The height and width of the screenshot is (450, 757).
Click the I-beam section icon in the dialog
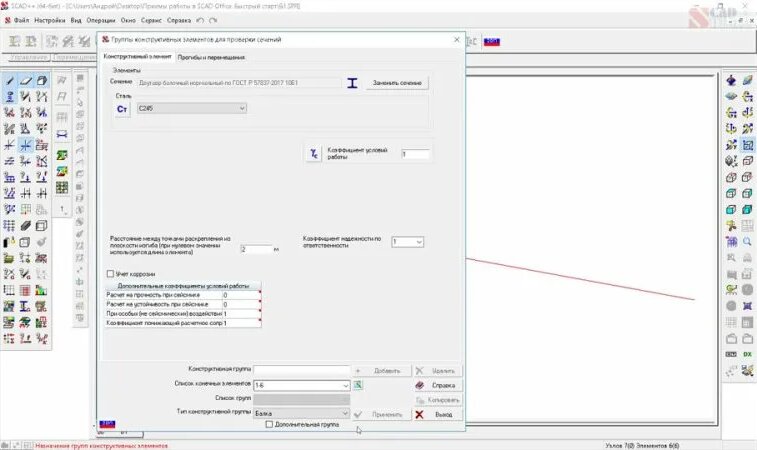point(352,83)
